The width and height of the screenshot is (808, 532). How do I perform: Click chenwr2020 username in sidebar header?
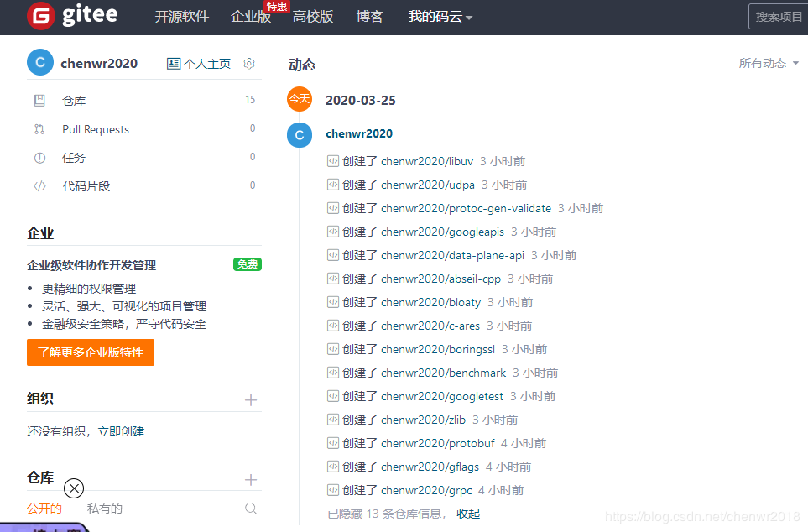click(x=99, y=64)
